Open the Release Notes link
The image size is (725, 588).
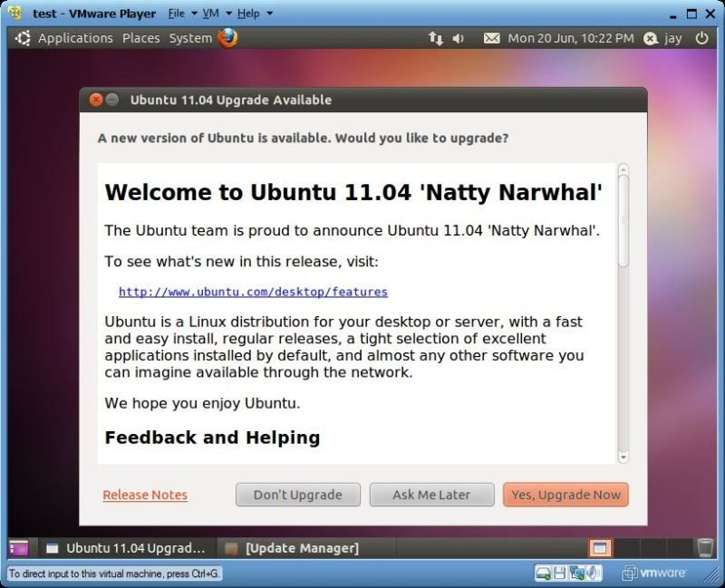coord(145,495)
